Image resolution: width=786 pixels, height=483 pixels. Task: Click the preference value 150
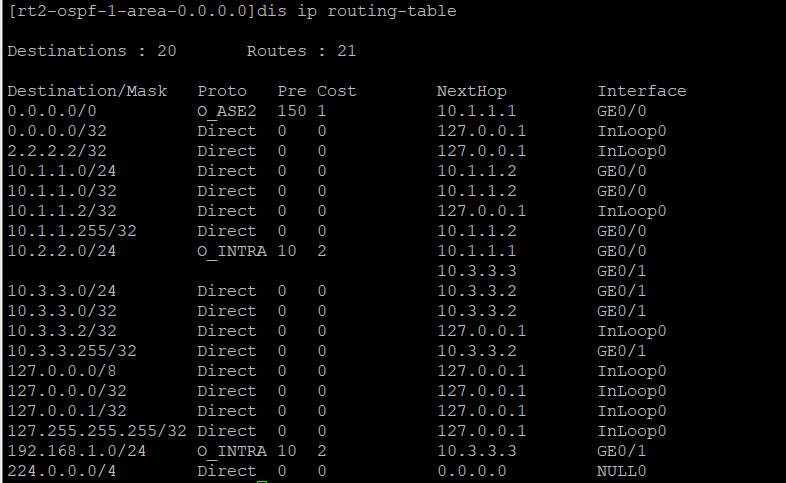pos(292,111)
